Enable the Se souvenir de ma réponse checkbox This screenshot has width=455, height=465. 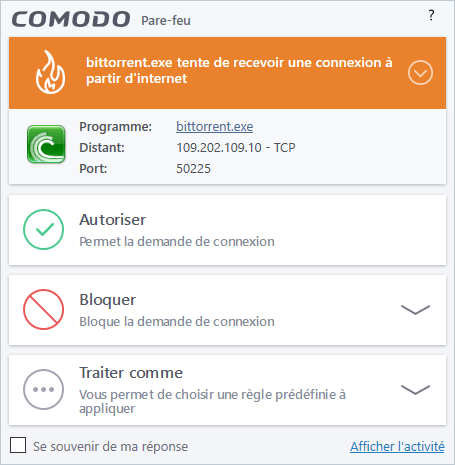click(x=18, y=445)
